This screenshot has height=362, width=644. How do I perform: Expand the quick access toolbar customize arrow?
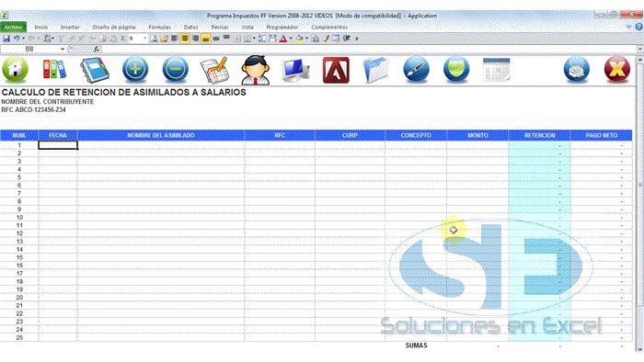tap(357, 39)
